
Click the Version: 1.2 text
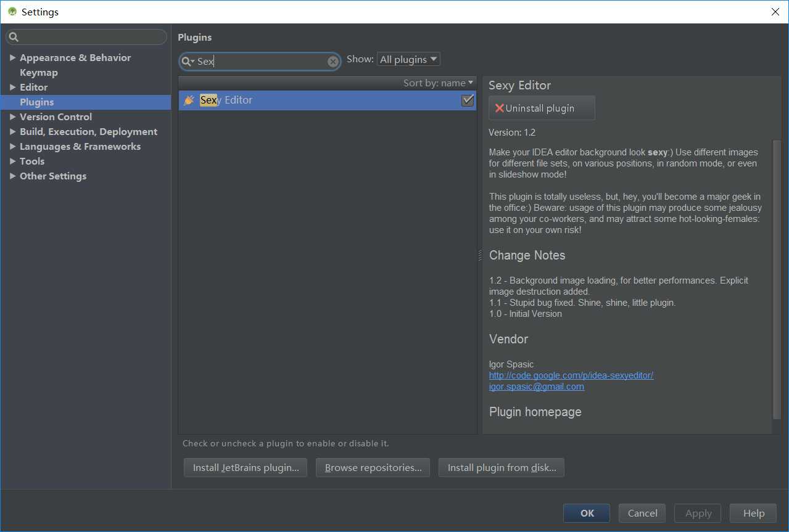click(512, 133)
